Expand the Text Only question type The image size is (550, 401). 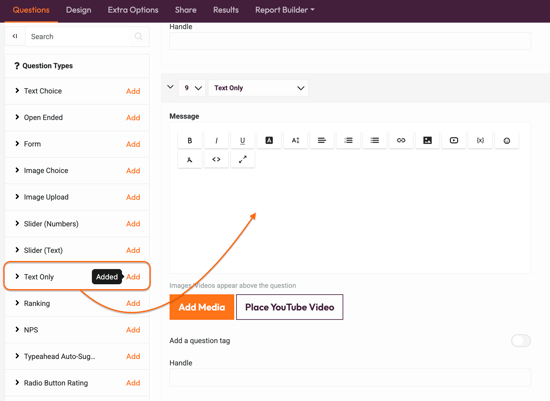pos(17,276)
